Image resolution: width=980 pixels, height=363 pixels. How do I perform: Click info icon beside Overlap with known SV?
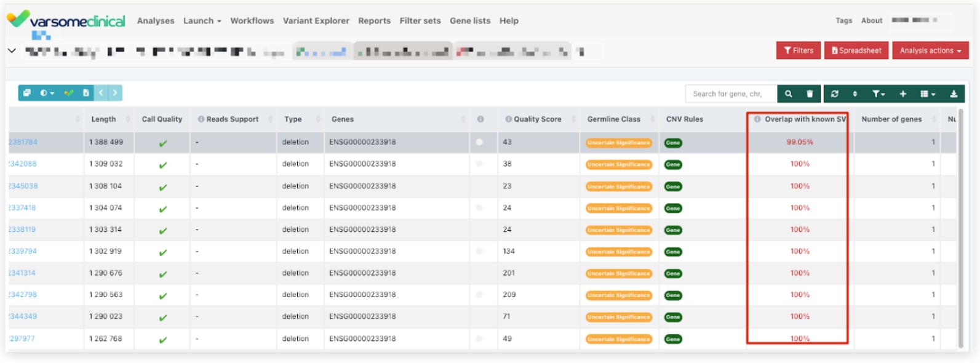[x=757, y=119]
